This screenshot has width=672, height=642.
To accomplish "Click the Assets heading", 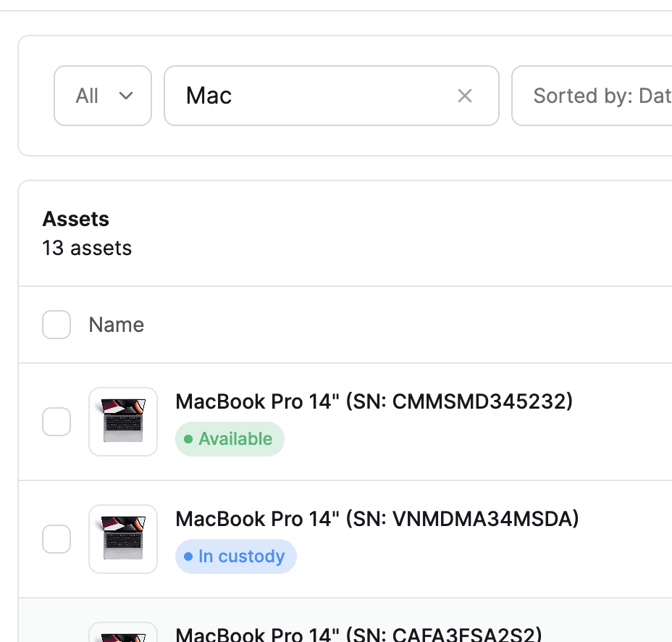I will pos(75,219).
